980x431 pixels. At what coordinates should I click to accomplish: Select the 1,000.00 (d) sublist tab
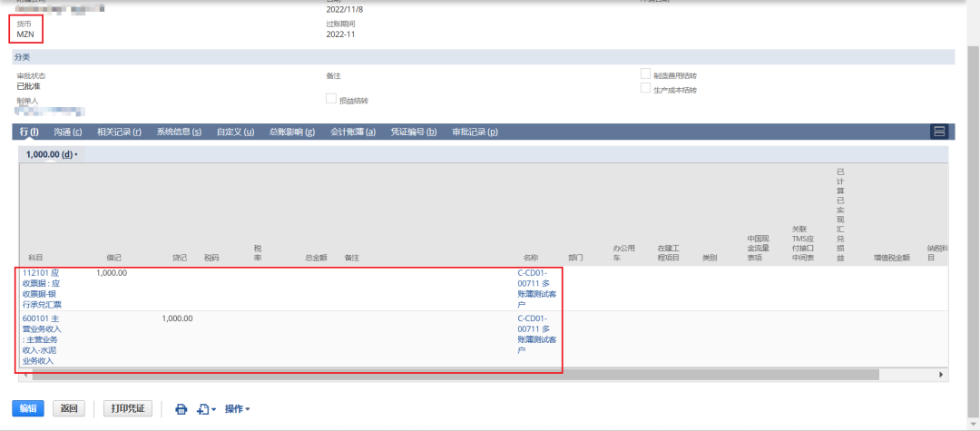tap(51, 153)
